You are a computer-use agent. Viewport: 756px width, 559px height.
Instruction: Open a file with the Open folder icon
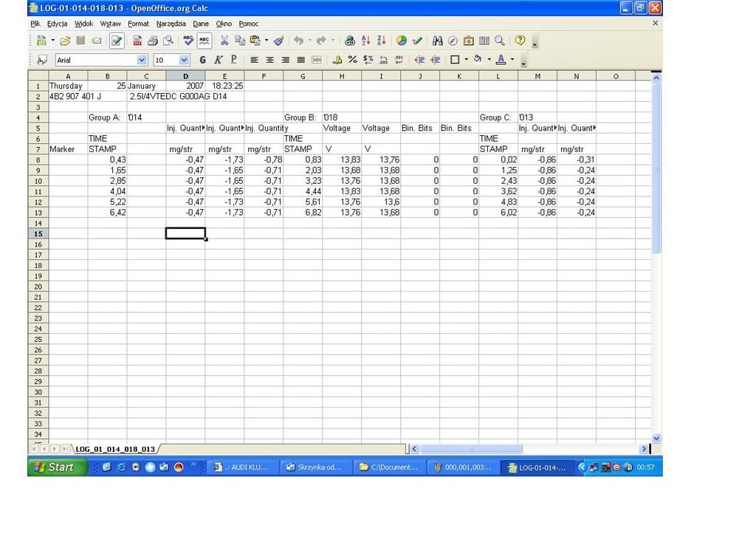tap(65, 41)
